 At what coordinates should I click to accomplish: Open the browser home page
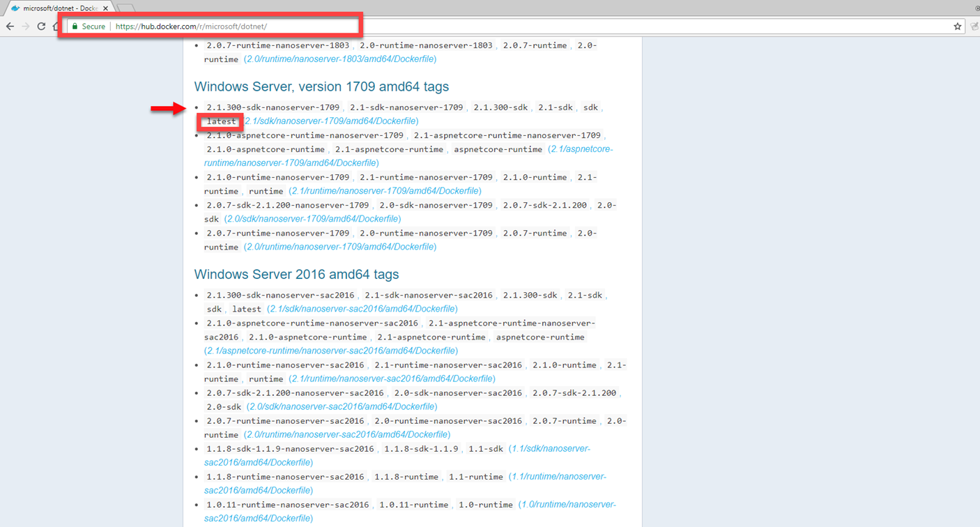pyautogui.click(x=56, y=26)
